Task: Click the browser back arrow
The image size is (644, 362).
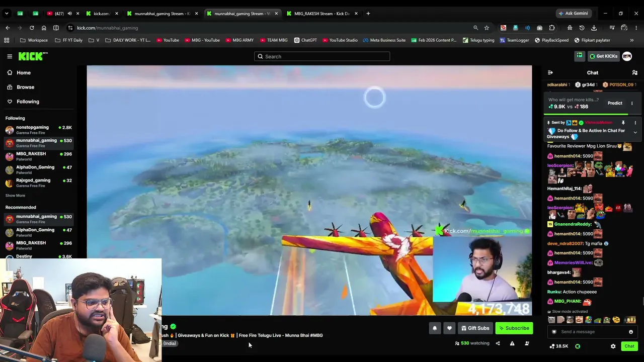Action: click(x=8, y=28)
